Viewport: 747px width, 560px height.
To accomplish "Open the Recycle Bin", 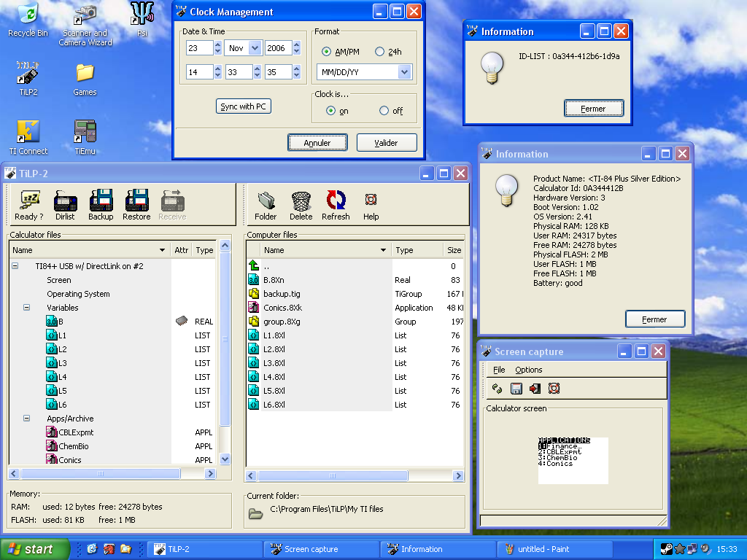I will pos(28,20).
